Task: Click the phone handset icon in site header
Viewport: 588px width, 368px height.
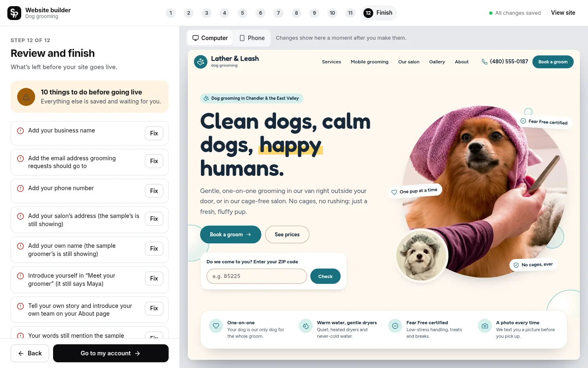Action: [485, 62]
